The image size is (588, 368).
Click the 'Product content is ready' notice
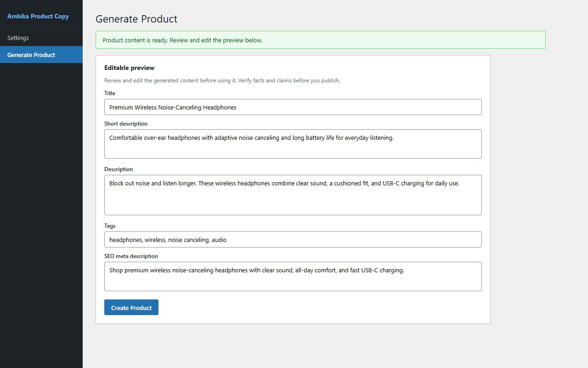pos(321,40)
